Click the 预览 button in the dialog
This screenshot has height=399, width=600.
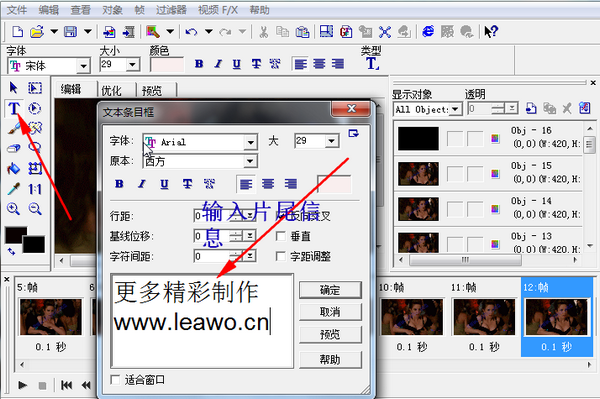pyautogui.click(x=330, y=335)
